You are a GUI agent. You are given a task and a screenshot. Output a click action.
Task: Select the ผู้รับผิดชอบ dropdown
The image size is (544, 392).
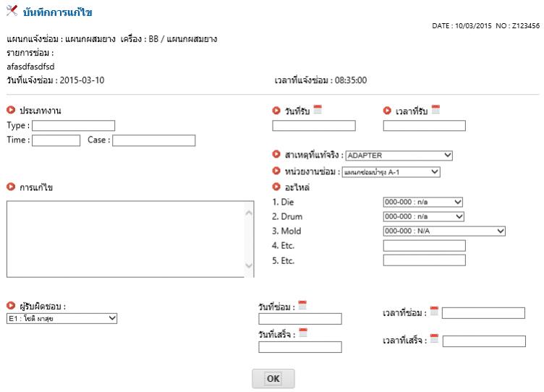point(61,318)
